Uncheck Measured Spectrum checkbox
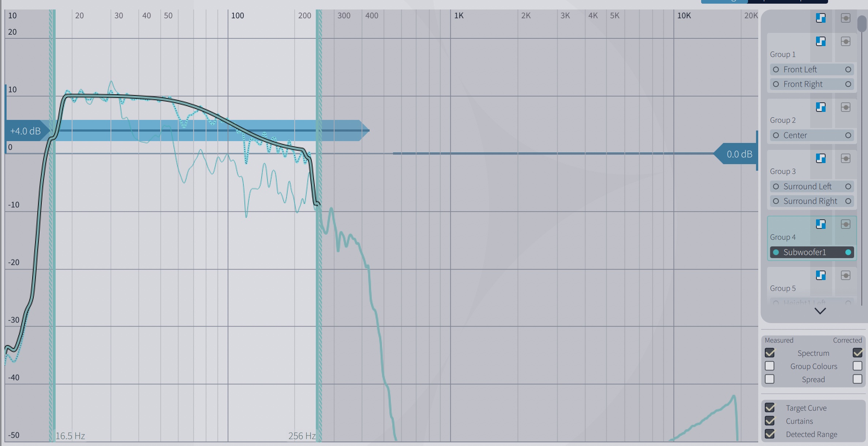The height and width of the screenshot is (446, 868). (770, 353)
